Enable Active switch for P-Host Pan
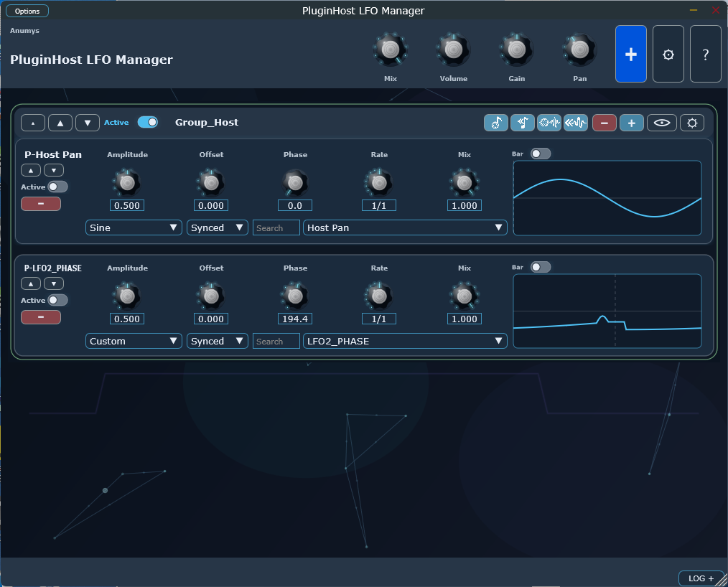 pos(57,187)
